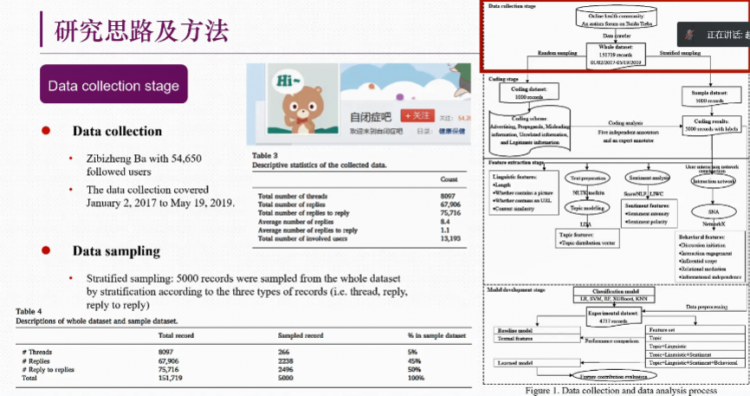The width and height of the screenshot is (750, 396).
Task: Click the muted microphone icon
Action: [x=689, y=34]
